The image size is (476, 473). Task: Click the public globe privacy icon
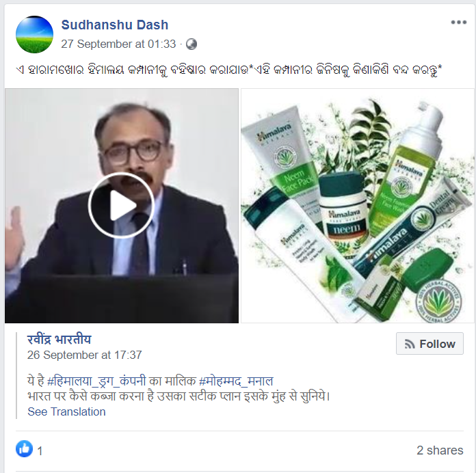click(191, 44)
